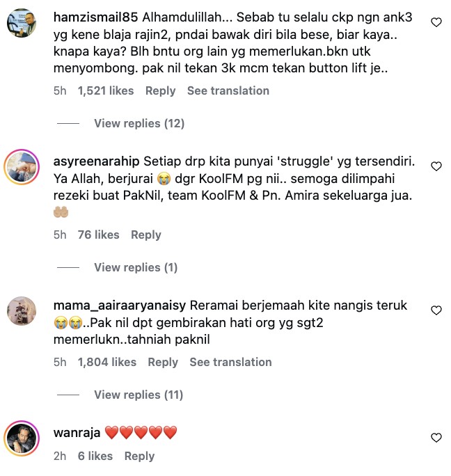Viewport: 451px width, 476px height.
Task: Open 1,521 likes list
Action: tap(106, 90)
